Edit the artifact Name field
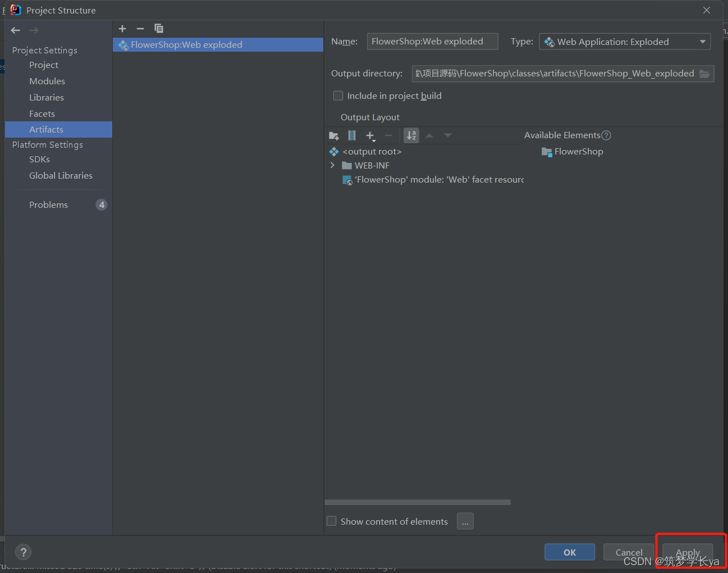 point(432,42)
